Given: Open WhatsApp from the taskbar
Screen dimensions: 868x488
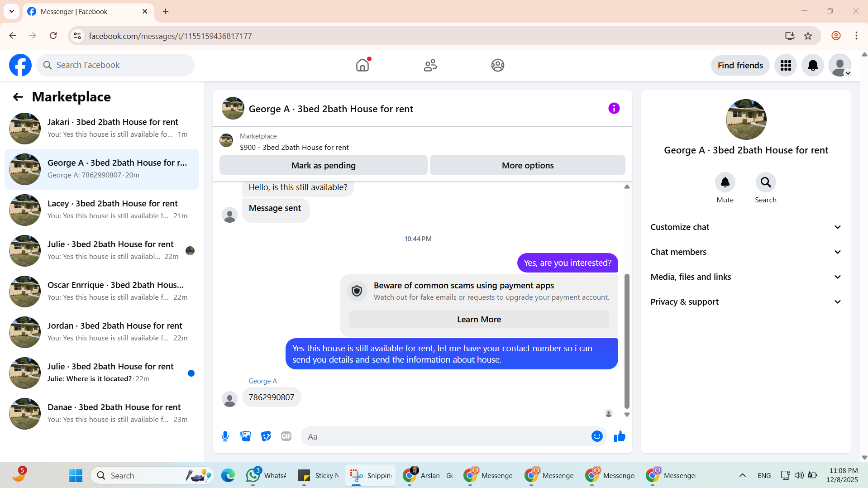Looking at the screenshot, I should click(x=266, y=475).
